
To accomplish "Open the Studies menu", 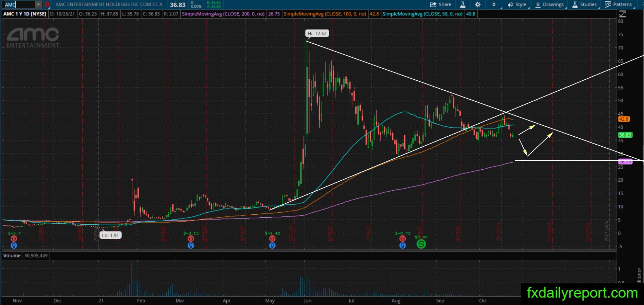I will coord(584,4).
